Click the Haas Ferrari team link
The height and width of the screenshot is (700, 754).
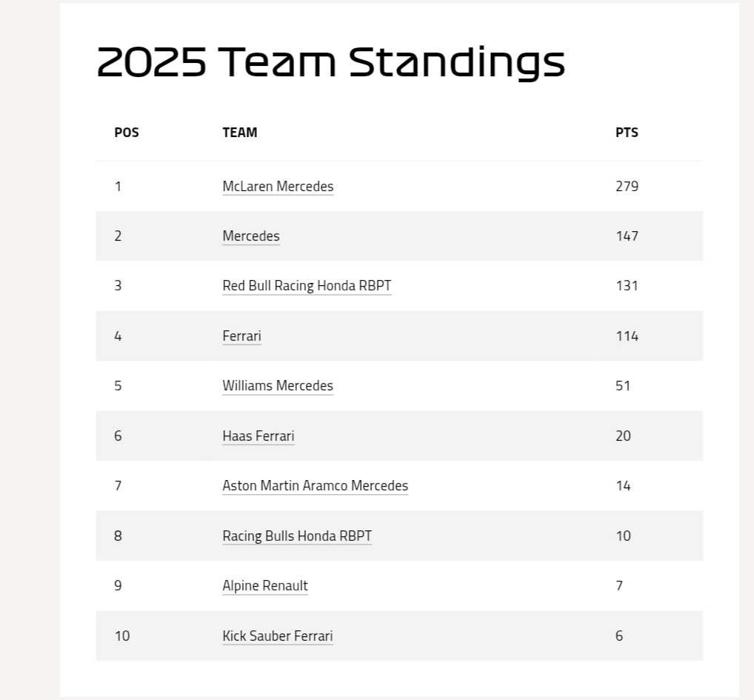pos(258,436)
